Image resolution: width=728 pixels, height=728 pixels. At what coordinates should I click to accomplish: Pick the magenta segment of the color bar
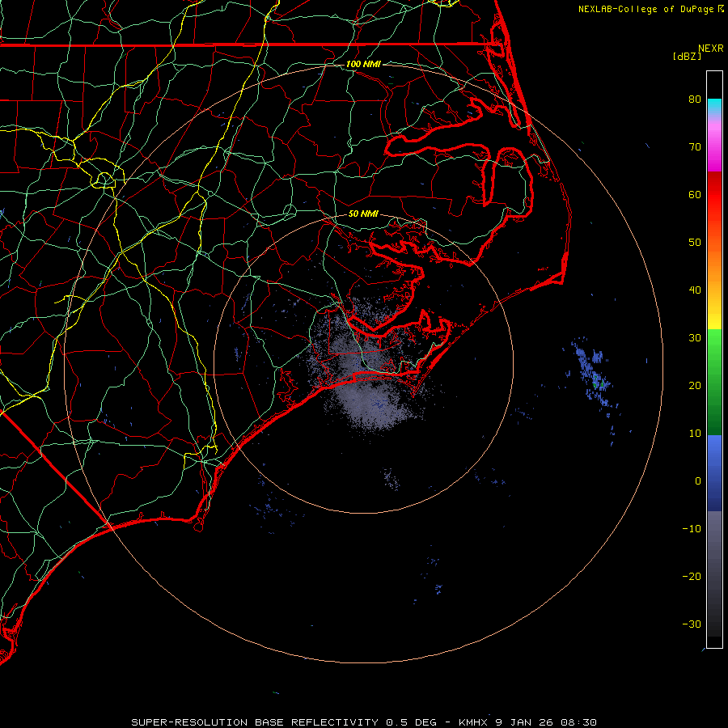click(x=714, y=149)
